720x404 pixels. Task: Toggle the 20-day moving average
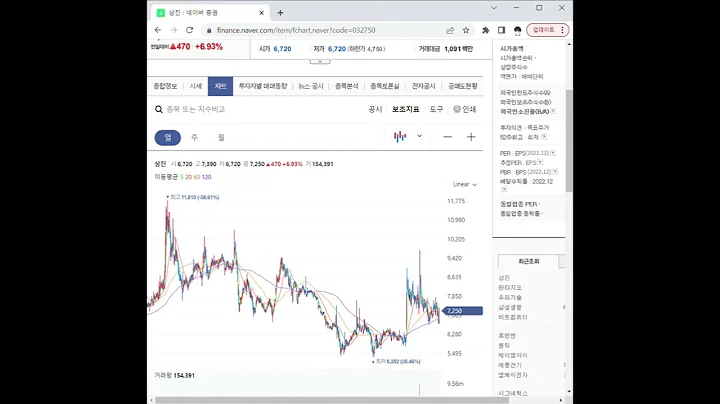point(188,177)
